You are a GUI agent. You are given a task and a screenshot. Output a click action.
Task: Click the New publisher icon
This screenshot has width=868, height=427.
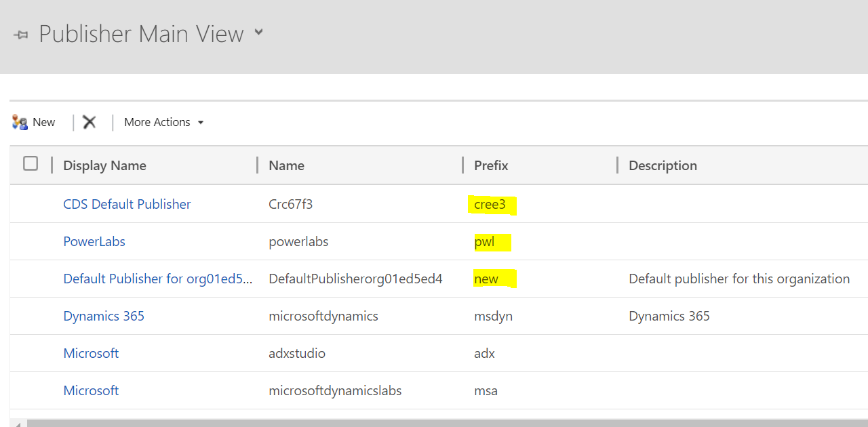coord(20,122)
